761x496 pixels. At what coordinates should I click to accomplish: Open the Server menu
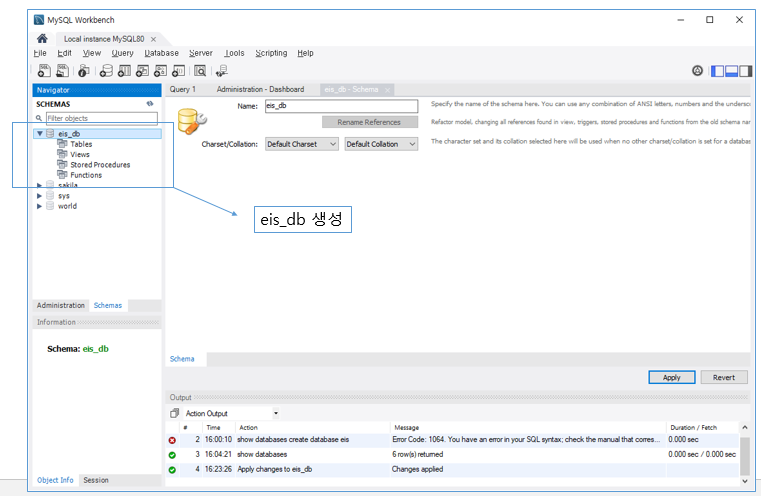pyautogui.click(x=201, y=53)
